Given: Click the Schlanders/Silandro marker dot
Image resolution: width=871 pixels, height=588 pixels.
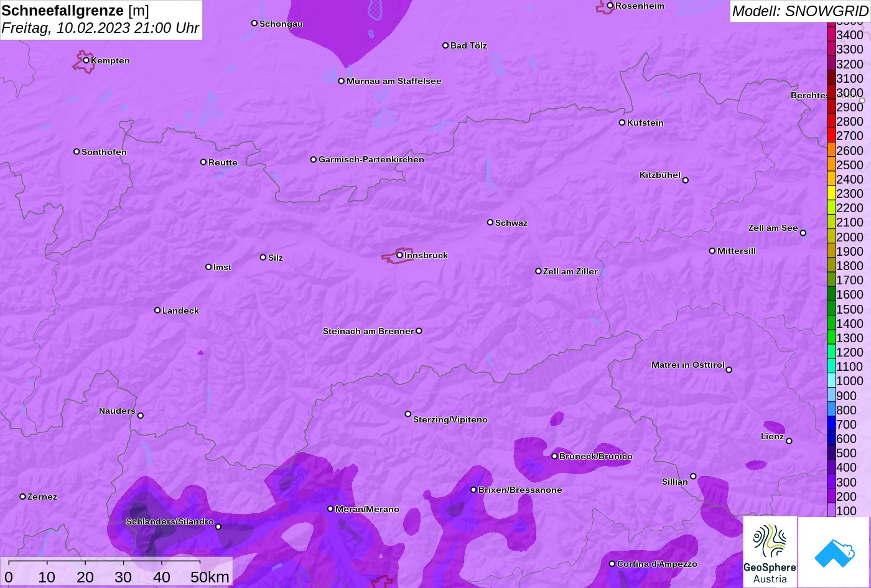Looking at the screenshot, I should click(x=218, y=527).
